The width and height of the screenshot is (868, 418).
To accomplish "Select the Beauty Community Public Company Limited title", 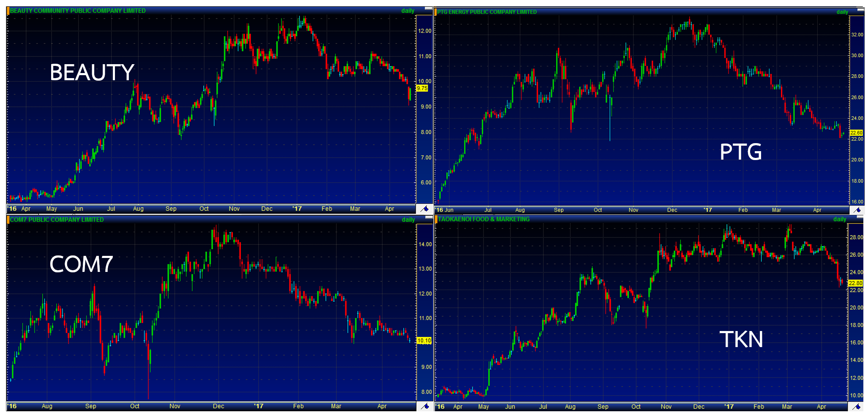I will [x=78, y=11].
